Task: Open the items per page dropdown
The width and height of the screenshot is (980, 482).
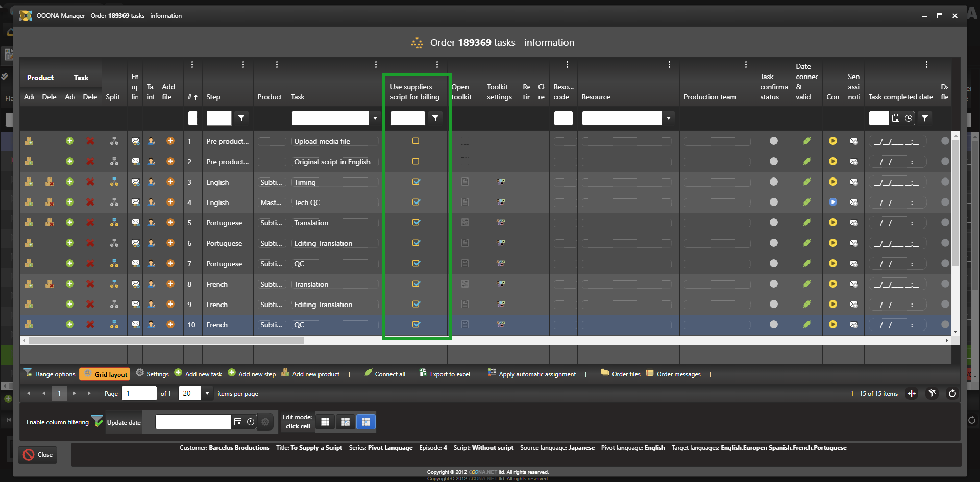Action: pos(207,393)
